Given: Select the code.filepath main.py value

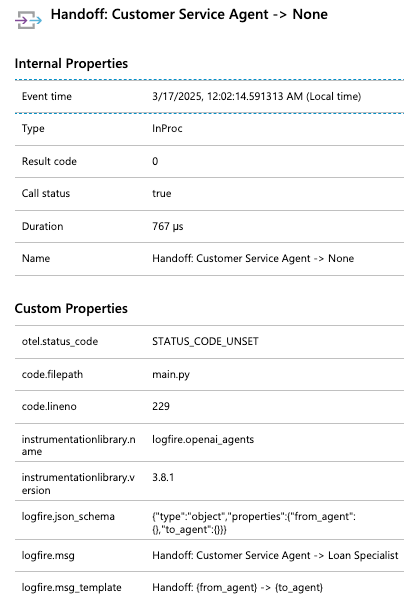Looking at the screenshot, I should pos(171,374).
